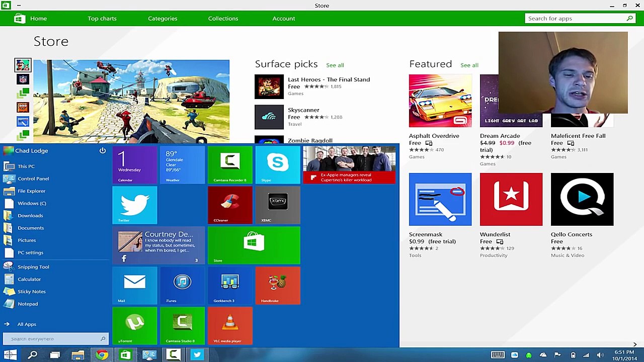Image resolution: width=644 pixels, height=362 pixels.
Task: Click the Start menu power button
Action: 103,150
